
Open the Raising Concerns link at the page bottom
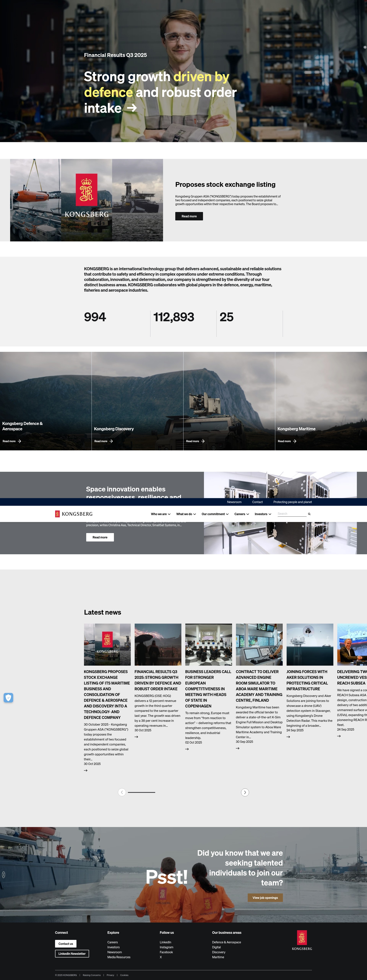[92, 975]
